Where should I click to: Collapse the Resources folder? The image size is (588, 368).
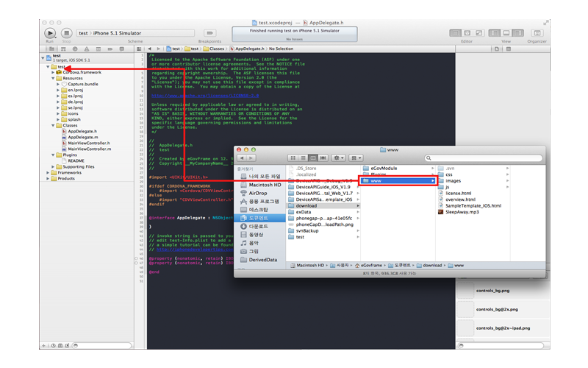click(54, 79)
